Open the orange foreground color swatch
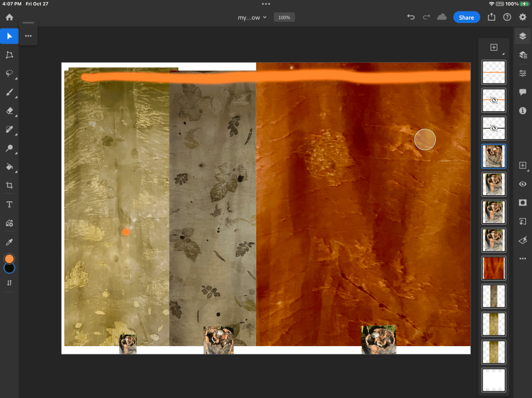Viewport: 532px width, 398px height. 9,258
